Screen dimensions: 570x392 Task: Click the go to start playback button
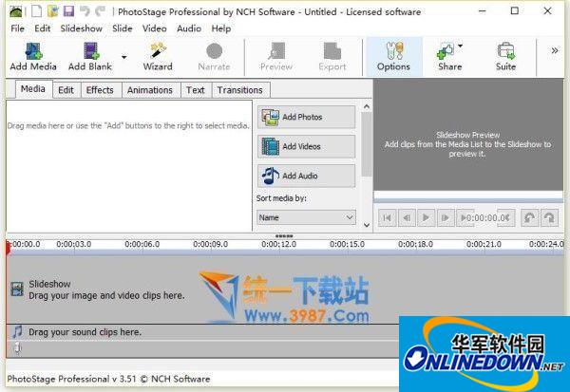[x=388, y=218]
